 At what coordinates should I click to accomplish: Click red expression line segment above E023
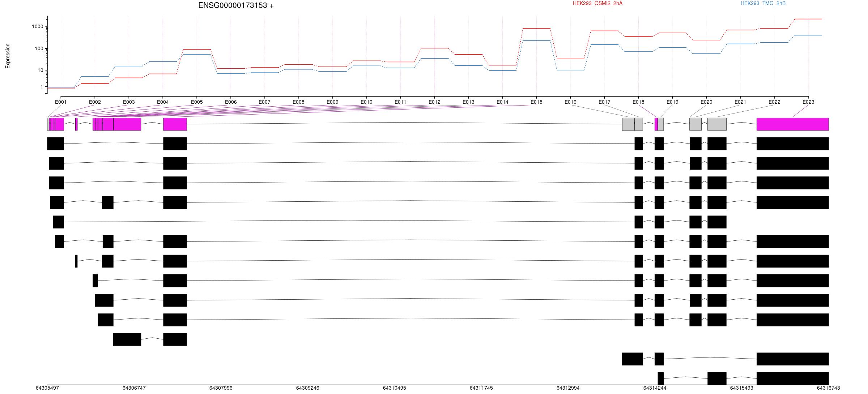pos(808,19)
